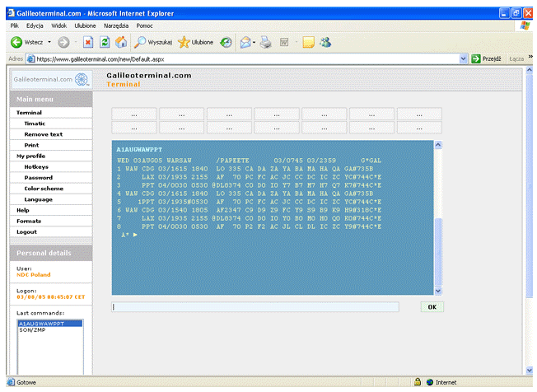Screen dimensions: 537x392
Task: Open Help in the sidebar
Action: coord(51,210)
